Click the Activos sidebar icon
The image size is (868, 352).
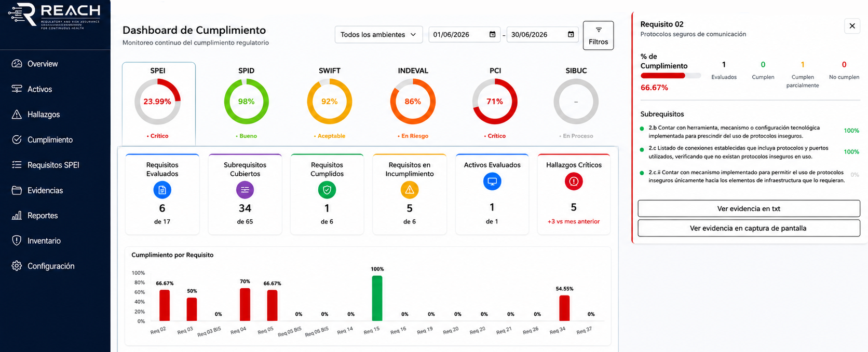coord(17,89)
